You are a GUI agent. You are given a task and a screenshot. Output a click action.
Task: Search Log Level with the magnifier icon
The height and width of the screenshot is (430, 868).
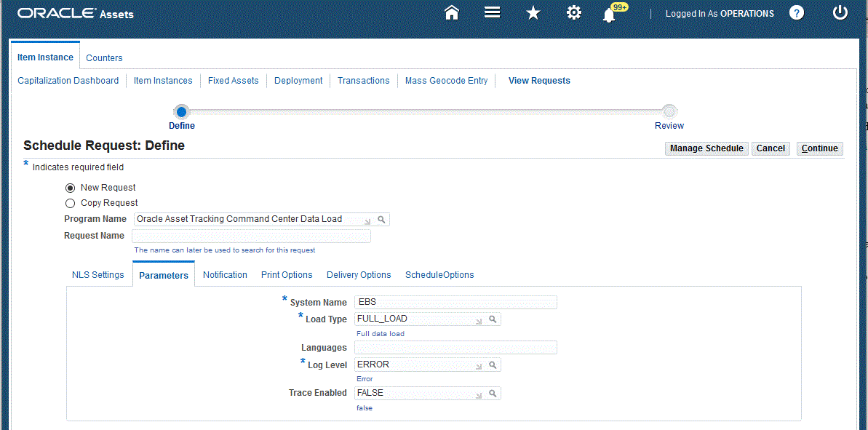tap(494, 365)
